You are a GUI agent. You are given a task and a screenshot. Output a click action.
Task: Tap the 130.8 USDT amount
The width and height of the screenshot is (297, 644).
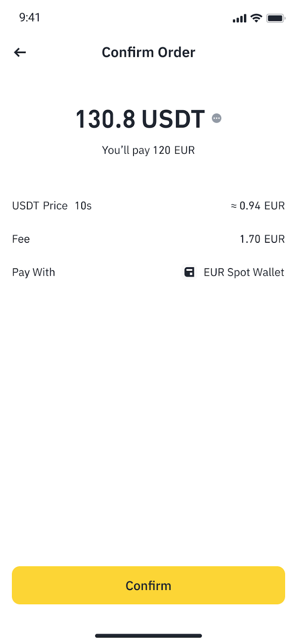coord(140,119)
